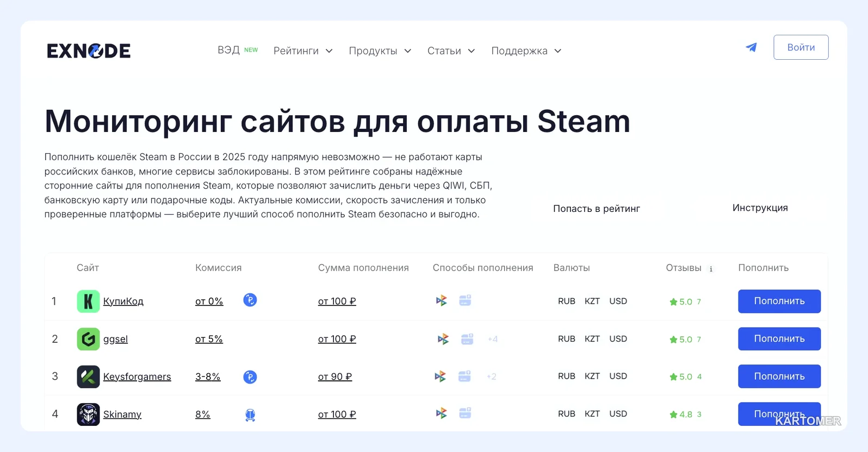This screenshot has height=452, width=868.
Task: Click the bank card icon in ggsel row
Action: click(x=467, y=339)
